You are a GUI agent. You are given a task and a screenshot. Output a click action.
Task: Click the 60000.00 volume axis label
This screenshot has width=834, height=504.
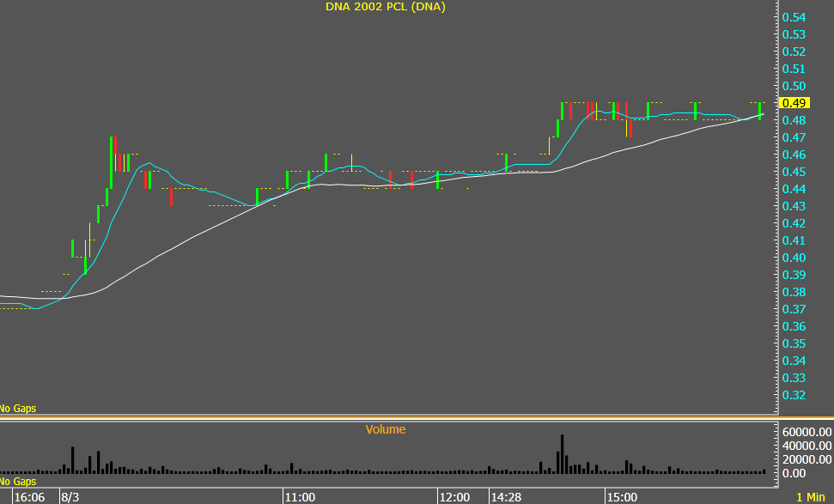click(x=807, y=432)
